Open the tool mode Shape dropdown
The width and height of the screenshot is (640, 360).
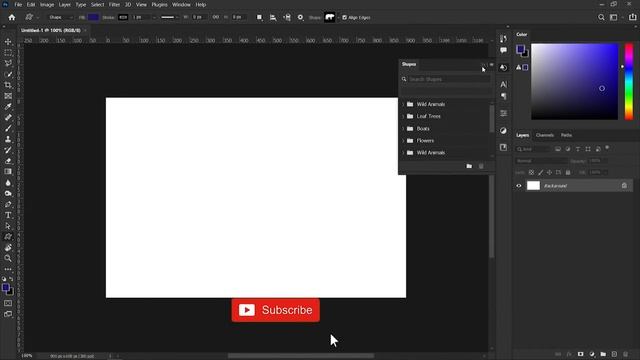pos(60,18)
